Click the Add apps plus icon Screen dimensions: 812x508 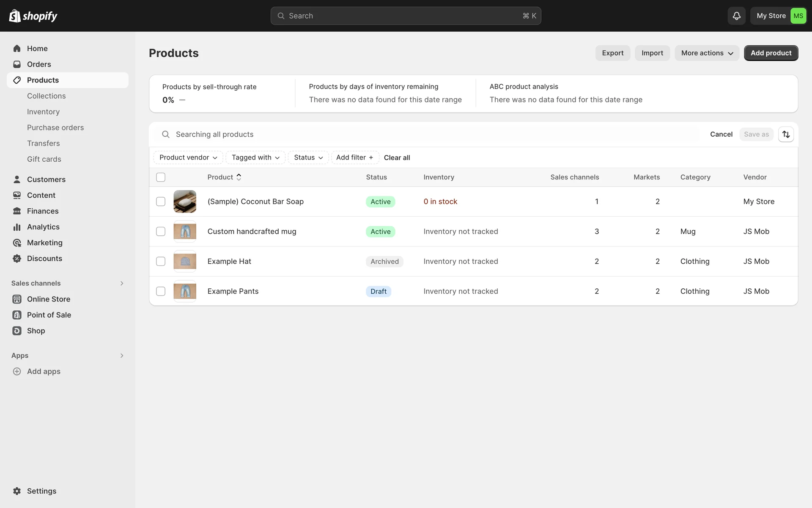pos(17,372)
